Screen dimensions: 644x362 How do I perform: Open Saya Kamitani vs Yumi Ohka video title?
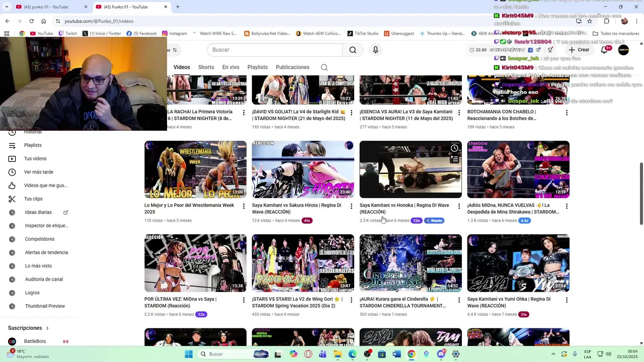[x=509, y=302]
